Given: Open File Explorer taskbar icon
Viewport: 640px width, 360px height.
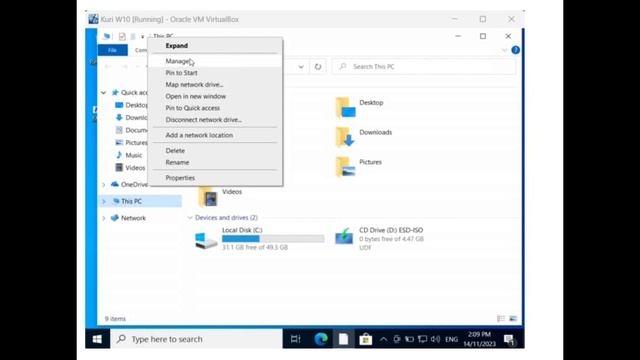Looking at the screenshot, I should 343,339.
